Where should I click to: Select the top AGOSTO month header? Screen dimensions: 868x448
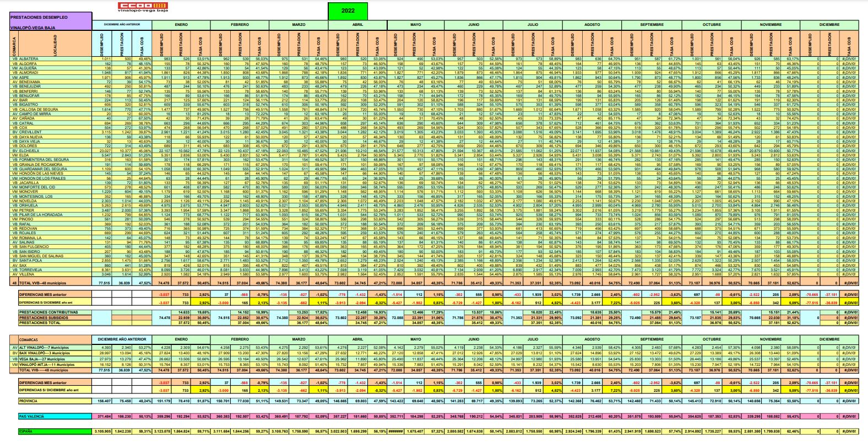[592, 25]
